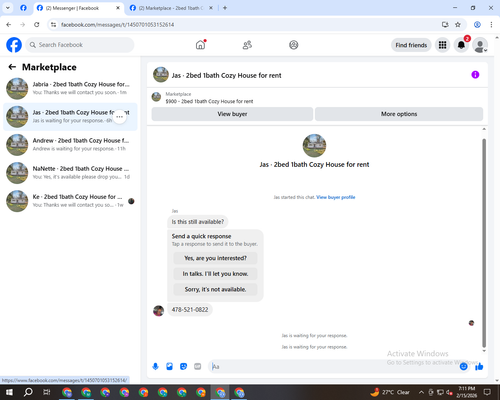The height and width of the screenshot is (400, 500).
Task: Send quick response In talks. I'll let you know.
Action: click(x=215, y=274)
